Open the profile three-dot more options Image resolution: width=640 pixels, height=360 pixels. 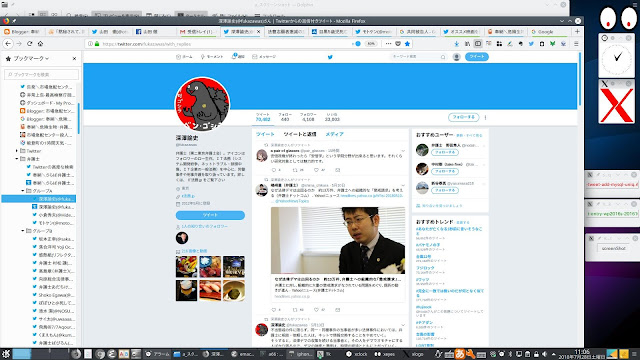pyautogui.click(x=485, y=117)
